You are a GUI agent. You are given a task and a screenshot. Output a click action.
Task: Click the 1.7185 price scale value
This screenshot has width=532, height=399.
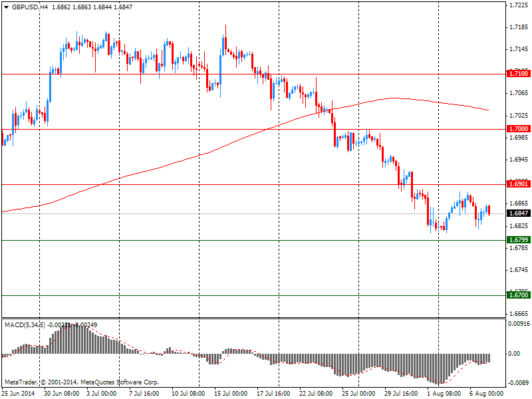click(x=519, y=27)
